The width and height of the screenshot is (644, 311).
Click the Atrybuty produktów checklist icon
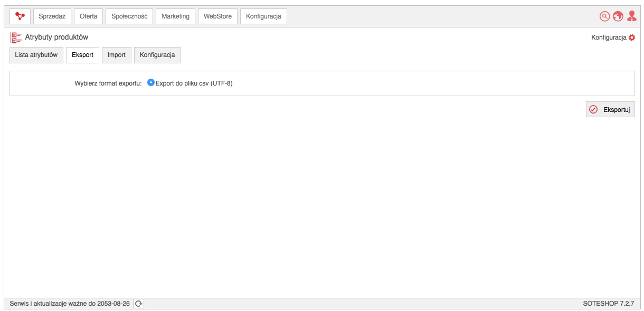pyautogui.click(x=16, y=37)
